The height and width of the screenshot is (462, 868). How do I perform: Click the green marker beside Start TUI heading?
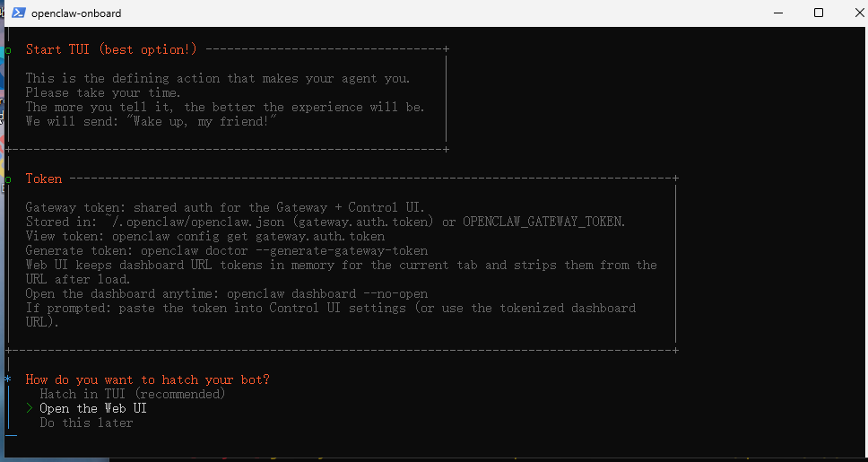click(7, 49)
